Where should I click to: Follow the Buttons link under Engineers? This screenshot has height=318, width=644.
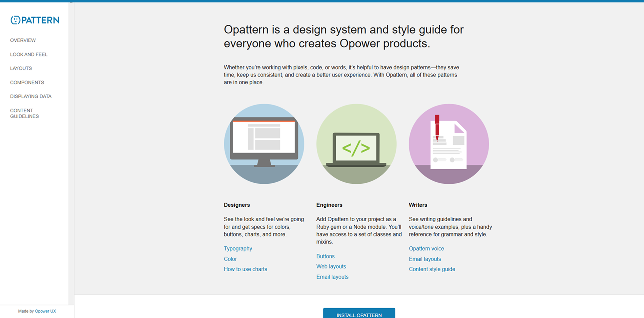coord(326,256)
